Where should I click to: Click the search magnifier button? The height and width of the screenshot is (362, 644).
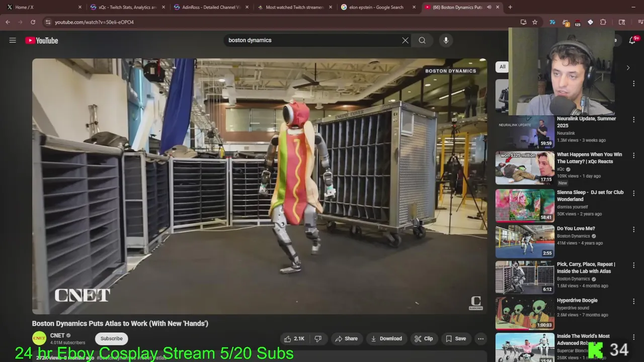(x=422, y=40)
